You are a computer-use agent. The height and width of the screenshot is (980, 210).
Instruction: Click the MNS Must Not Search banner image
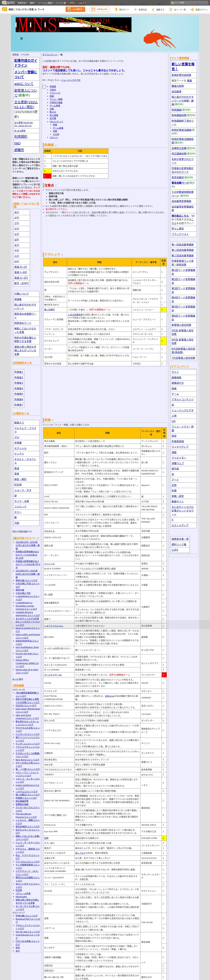74,25
